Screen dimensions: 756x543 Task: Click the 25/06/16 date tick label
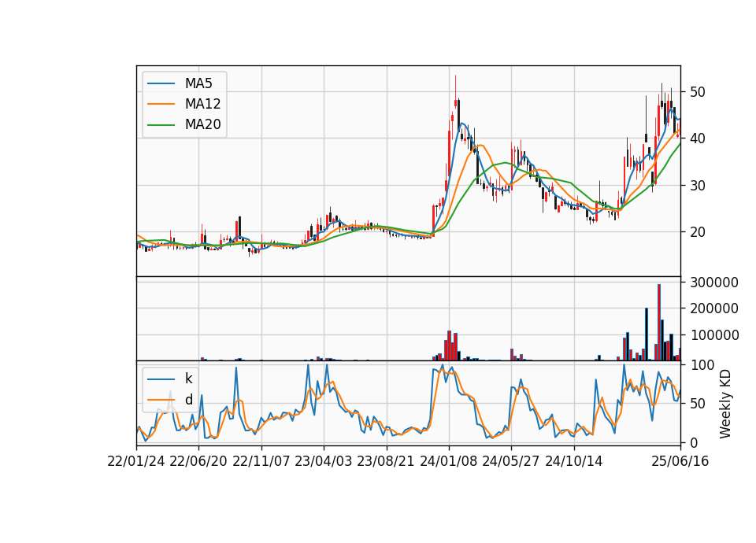pyautogui.click(x=680, y=461)
